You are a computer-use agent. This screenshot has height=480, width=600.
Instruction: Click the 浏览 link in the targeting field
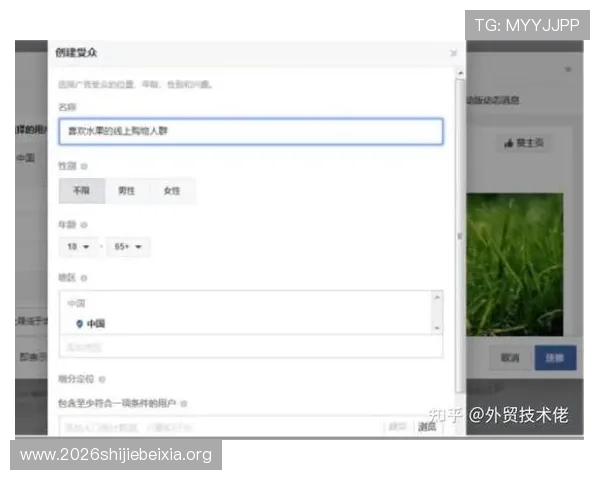(427, 427)
